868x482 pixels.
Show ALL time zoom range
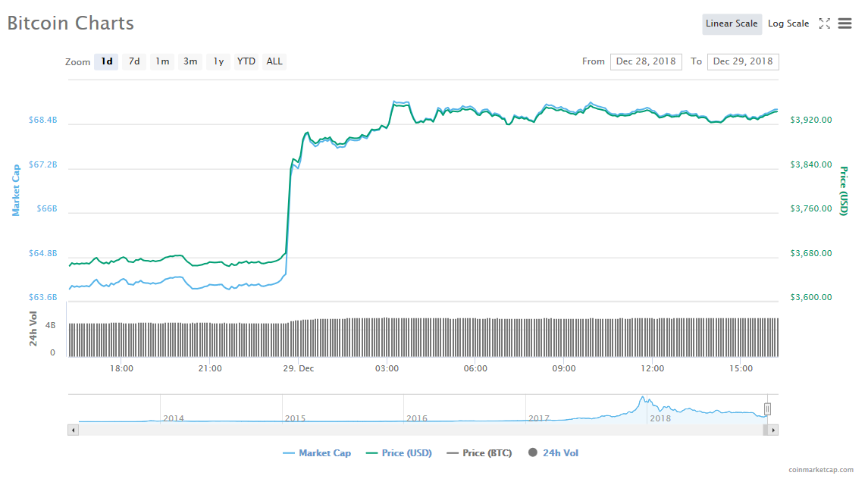[274, 61]
